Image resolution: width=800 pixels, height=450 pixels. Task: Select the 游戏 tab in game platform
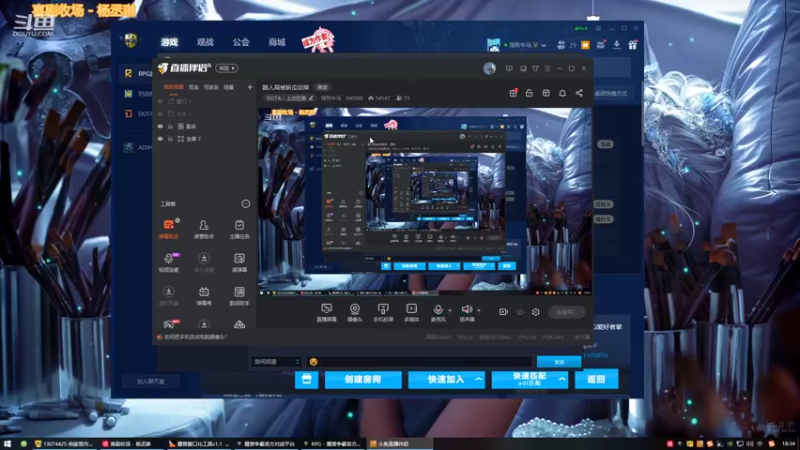(169, 42)
